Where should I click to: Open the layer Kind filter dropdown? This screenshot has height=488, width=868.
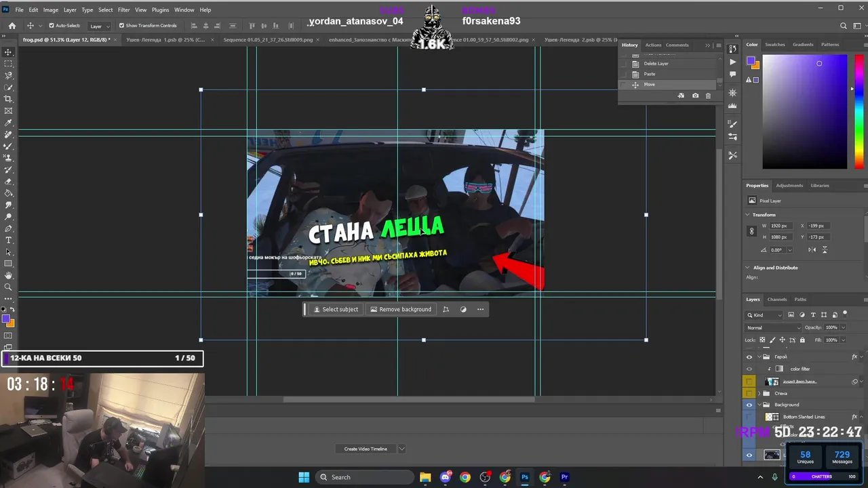tap(764, 314)
